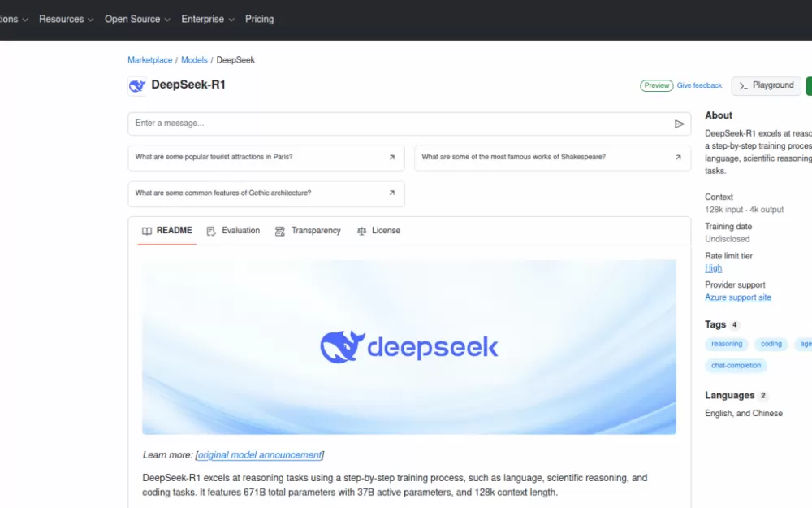
Task: Select the Gothic architecture features prompt
Action: [x=266, y=194]
